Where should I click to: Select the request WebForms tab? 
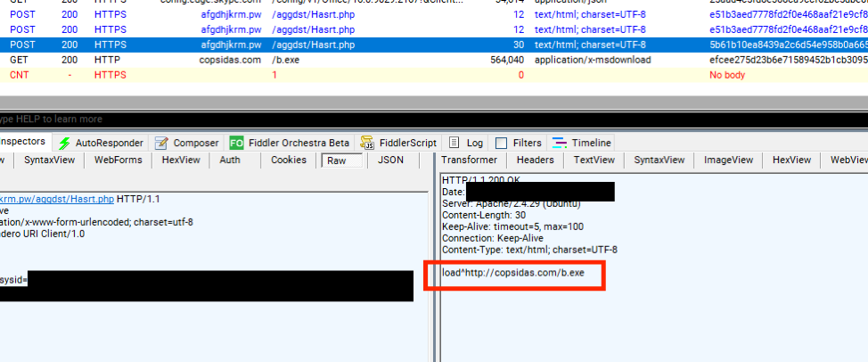[119, 160]
